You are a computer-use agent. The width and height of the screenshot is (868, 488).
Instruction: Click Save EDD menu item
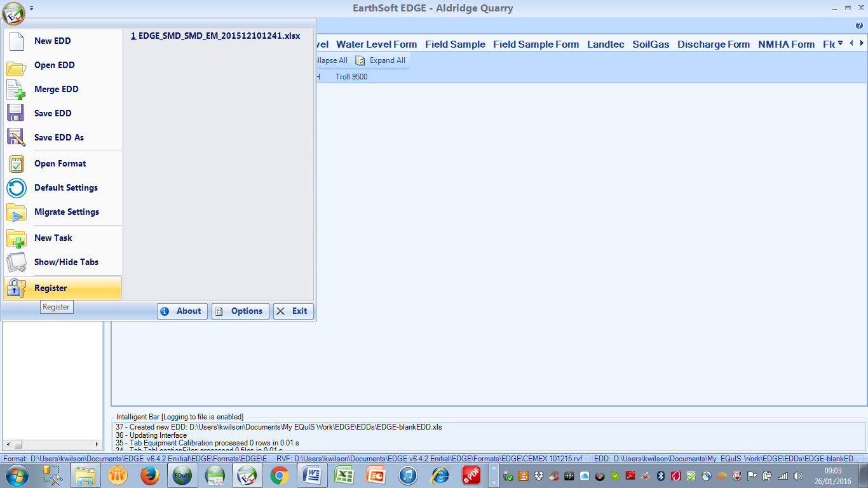(x=63, y=113)
